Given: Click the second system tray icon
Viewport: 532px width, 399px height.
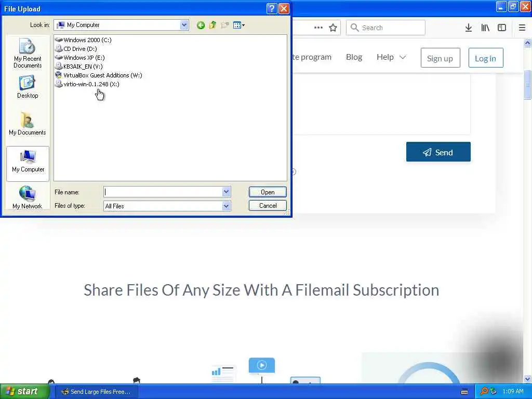Looking at the screenshot, I should pos(494,391).
